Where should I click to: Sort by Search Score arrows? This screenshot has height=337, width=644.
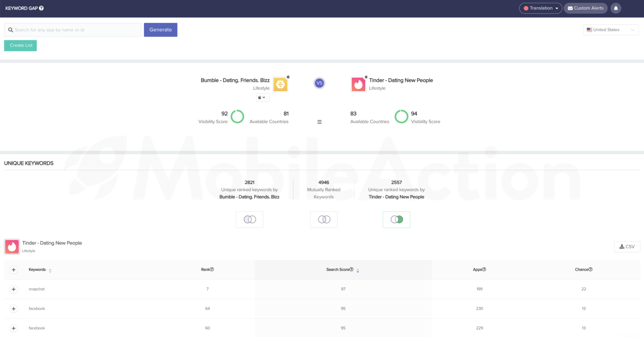click(x=358, y=271)
